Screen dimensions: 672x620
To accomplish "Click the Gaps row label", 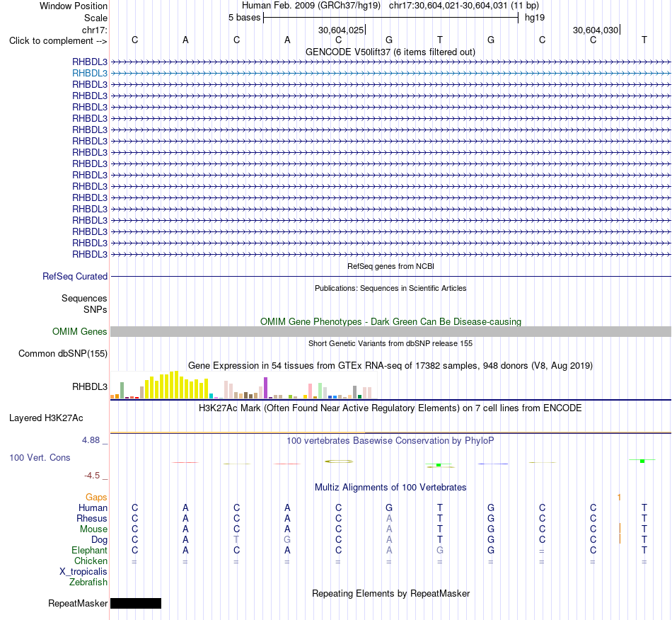I will coord(96,497).
